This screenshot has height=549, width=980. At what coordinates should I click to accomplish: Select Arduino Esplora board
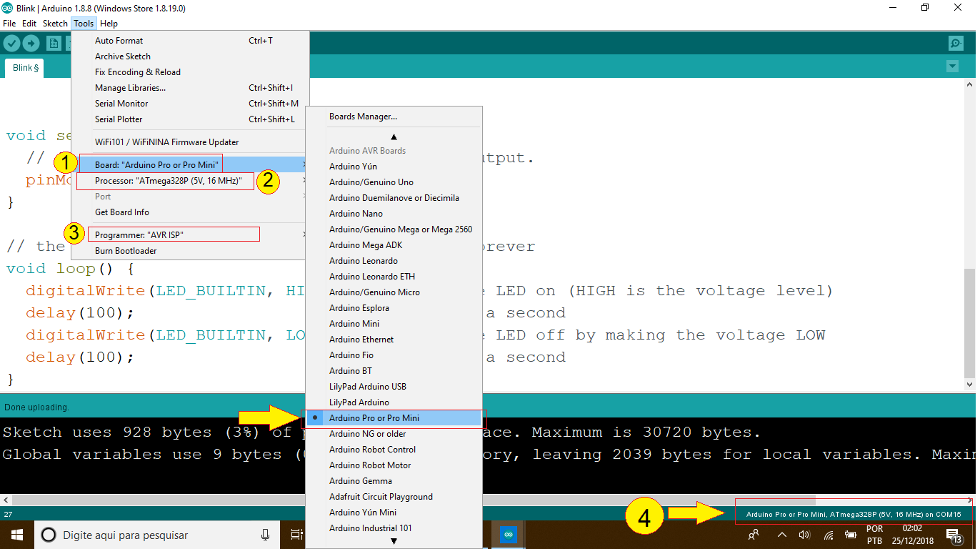pos(394,308)
